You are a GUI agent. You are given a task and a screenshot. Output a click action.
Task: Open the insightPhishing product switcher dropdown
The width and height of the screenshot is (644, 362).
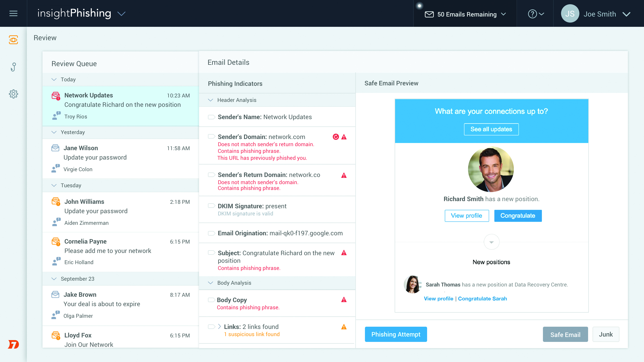[121, 13]
